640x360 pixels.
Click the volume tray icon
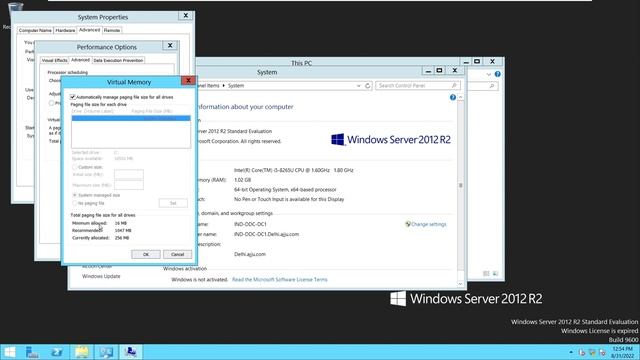pos(602,352)
